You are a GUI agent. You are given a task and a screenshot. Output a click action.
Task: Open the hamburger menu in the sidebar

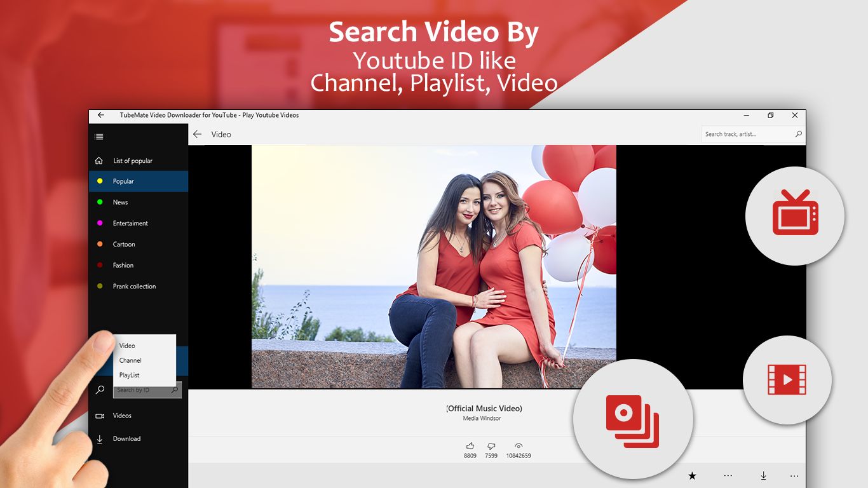pyautogui.click(x=98, y=137)
